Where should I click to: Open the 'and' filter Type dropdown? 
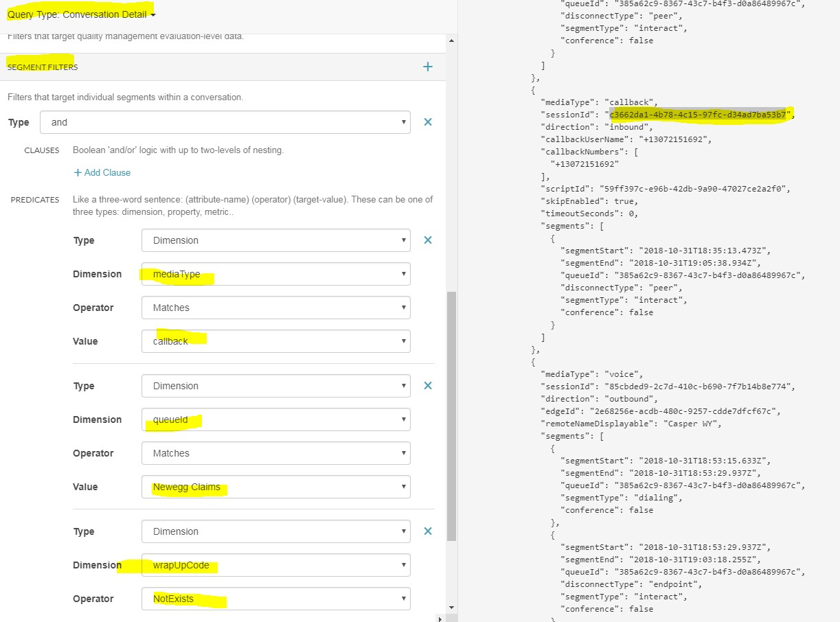point(225,122)
